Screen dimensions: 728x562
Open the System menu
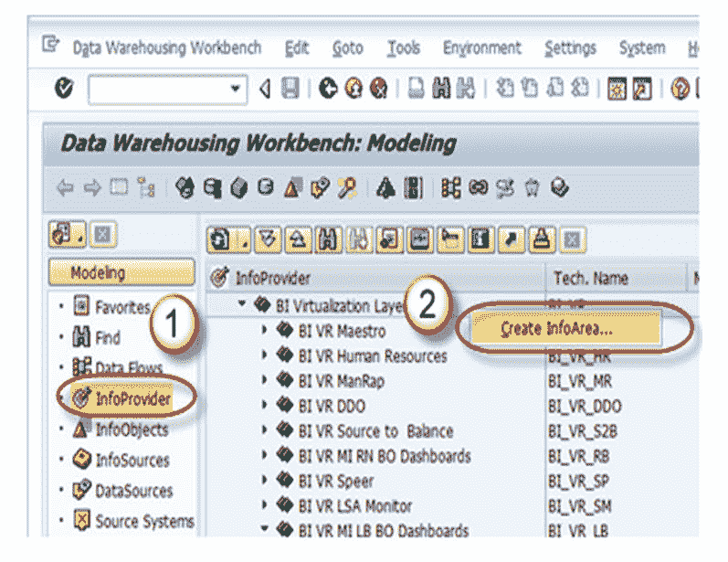tap(642, 48)
